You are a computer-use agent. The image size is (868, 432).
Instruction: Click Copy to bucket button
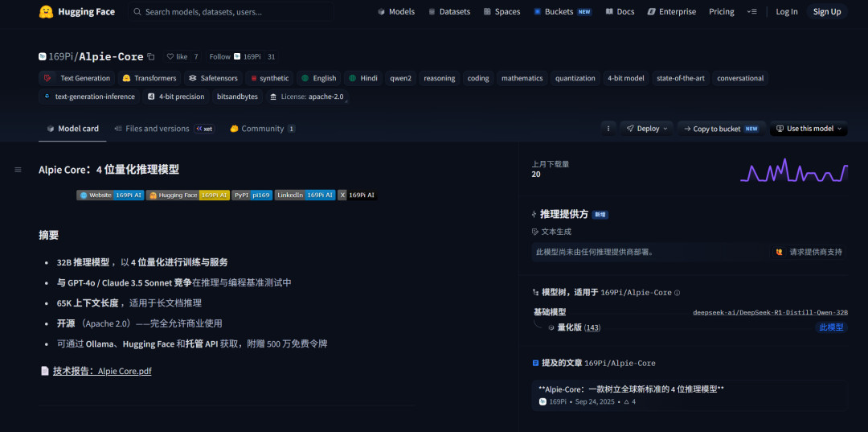pos(722,129)
